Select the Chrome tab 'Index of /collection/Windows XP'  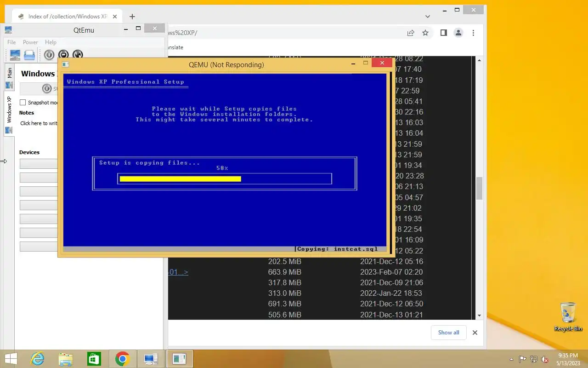[68, 16]
